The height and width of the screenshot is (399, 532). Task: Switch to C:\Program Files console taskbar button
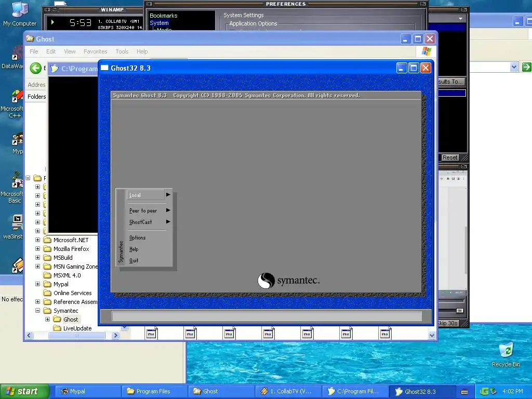click(x=354, y=391)
